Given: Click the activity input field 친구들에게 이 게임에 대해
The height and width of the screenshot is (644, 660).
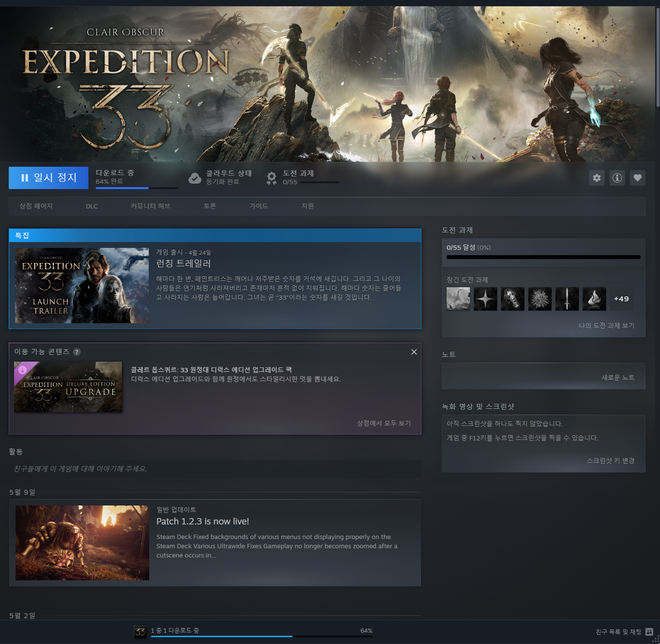Looking at the screenshot, I should pyautogui.click(x=215, y=469).
